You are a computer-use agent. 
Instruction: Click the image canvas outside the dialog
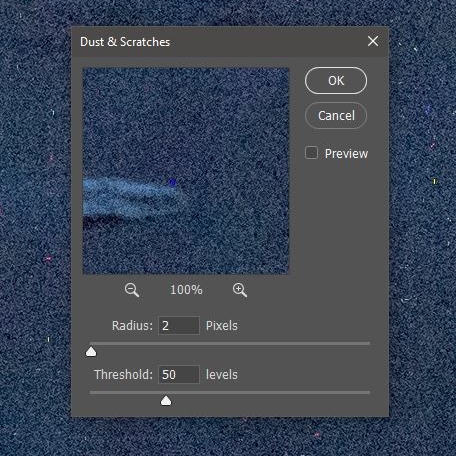pos(33,233)
